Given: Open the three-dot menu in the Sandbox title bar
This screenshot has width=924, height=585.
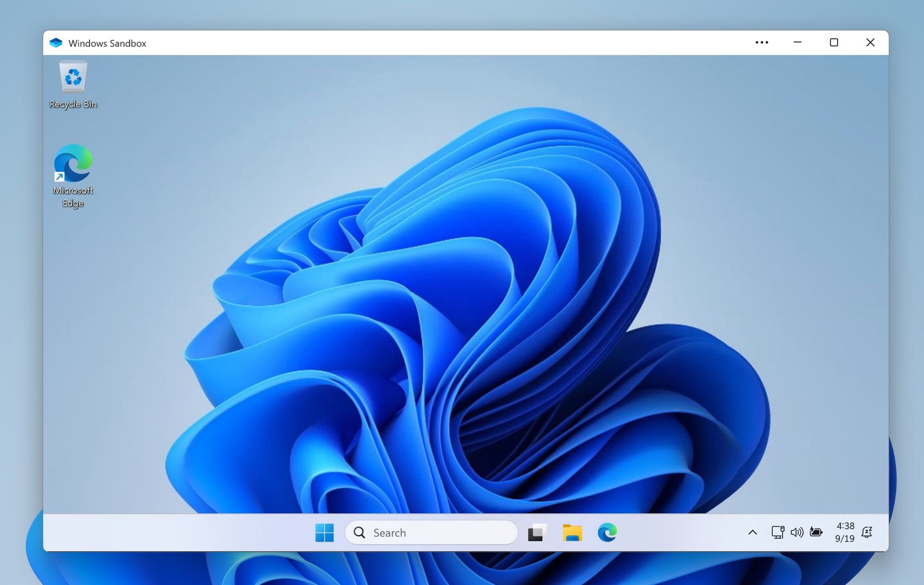Looking at the screenshot, I should [762, 42].
